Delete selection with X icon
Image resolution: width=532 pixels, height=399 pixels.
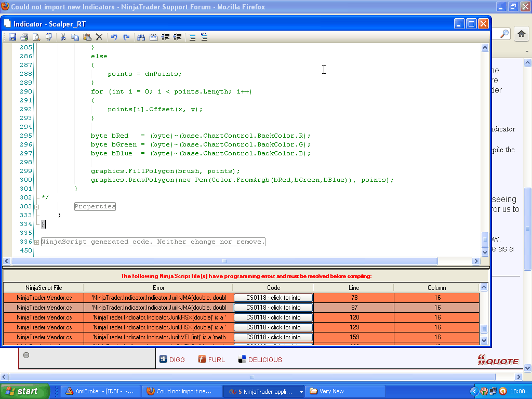click(x=99, y=37)
